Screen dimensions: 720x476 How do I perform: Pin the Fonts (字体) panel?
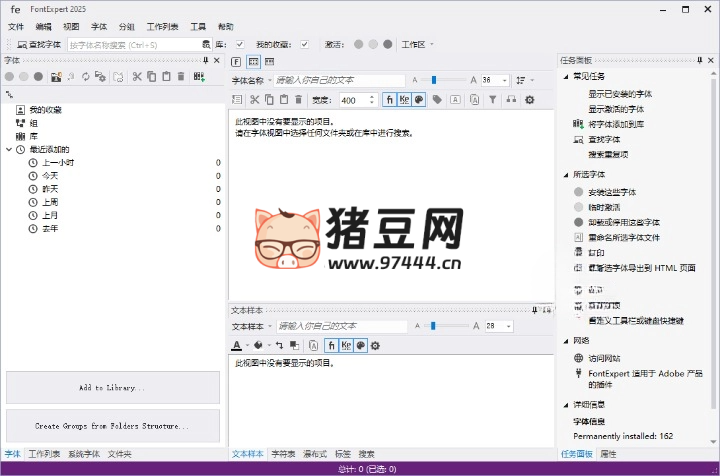tap(206, 60)
